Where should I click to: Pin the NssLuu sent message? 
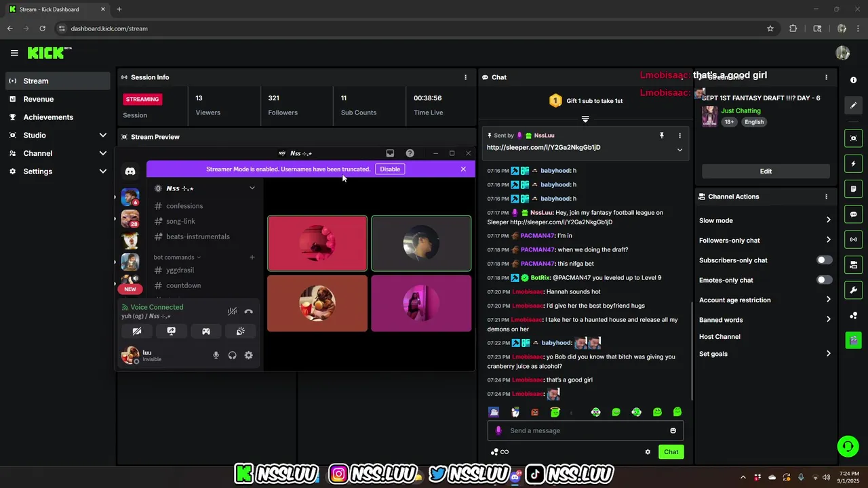(662, 136)
